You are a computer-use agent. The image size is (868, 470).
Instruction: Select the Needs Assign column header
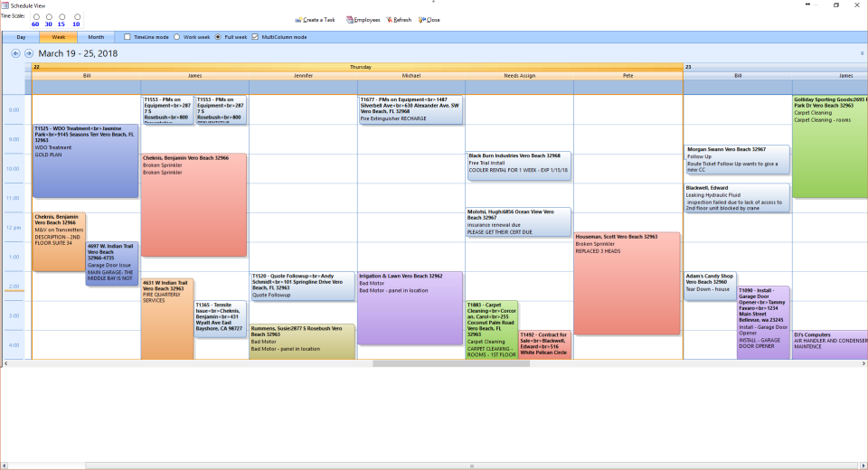tap(519, 76)
